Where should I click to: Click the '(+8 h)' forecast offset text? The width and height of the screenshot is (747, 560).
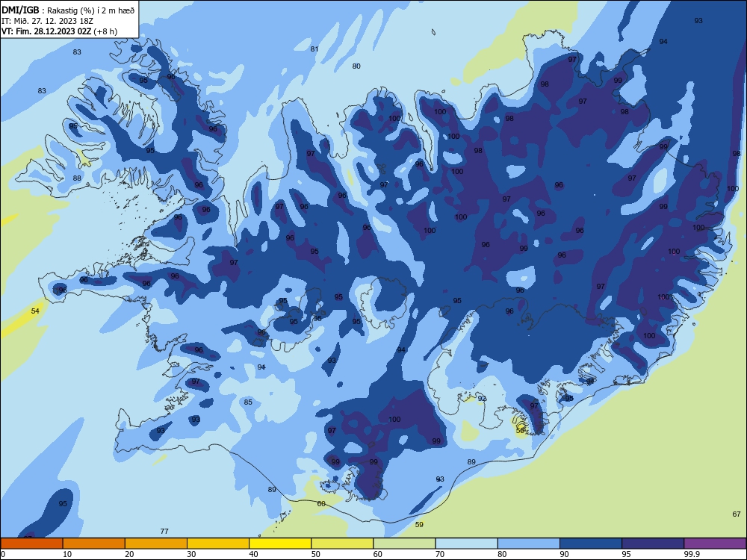[x=105, y=31]
